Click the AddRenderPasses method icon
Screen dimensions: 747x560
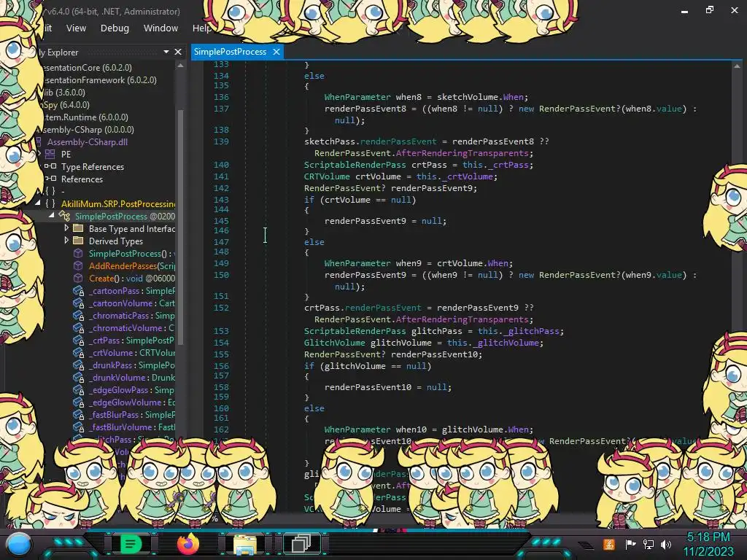tap(78, 265)
